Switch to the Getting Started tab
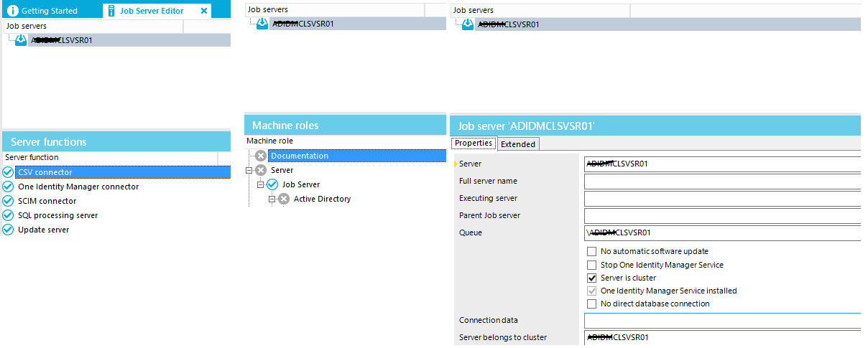 tap(48, 11)
